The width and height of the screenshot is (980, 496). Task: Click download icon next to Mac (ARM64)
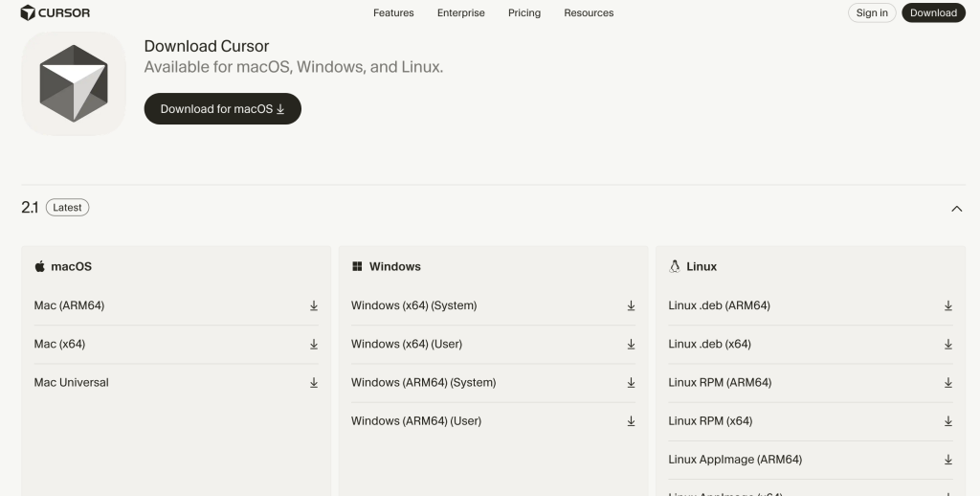[313, 306]
